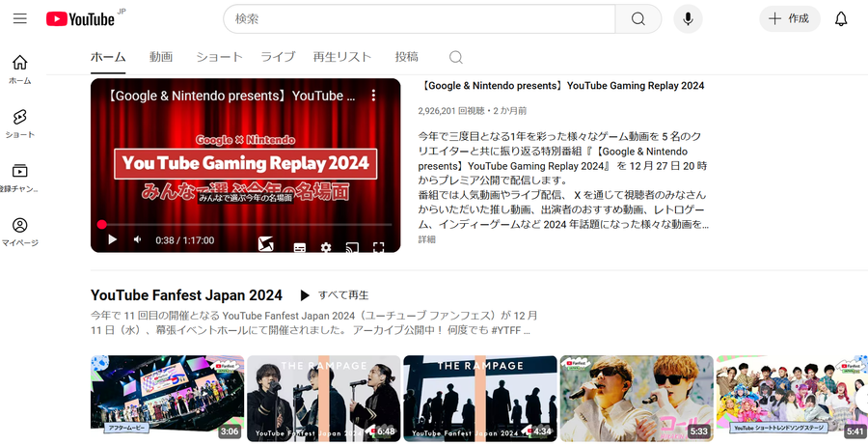Click すべて再生 to play all
Viewport: 868px width, 445px height.
click(x=335, y=295)
